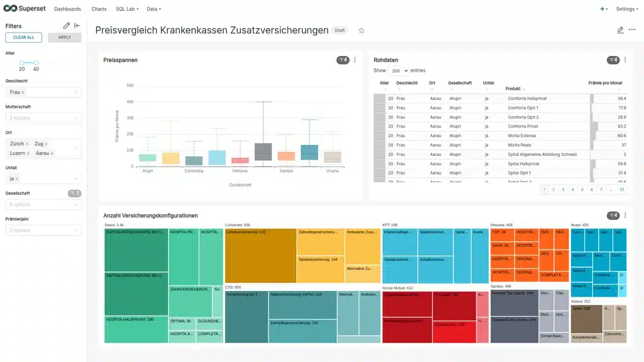This screenshot has width=644, height=362.
Task: Open Settings menu
Action: [x=627, y=9]
